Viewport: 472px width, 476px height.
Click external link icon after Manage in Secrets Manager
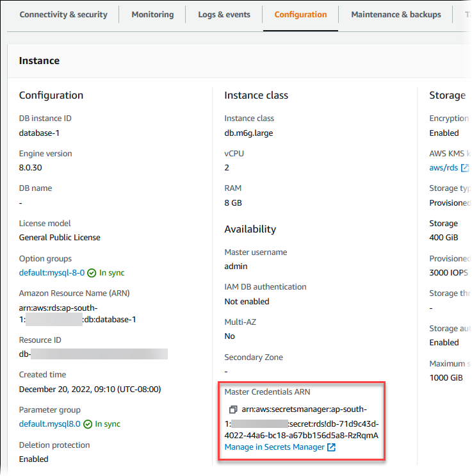(x=331, y=447)
